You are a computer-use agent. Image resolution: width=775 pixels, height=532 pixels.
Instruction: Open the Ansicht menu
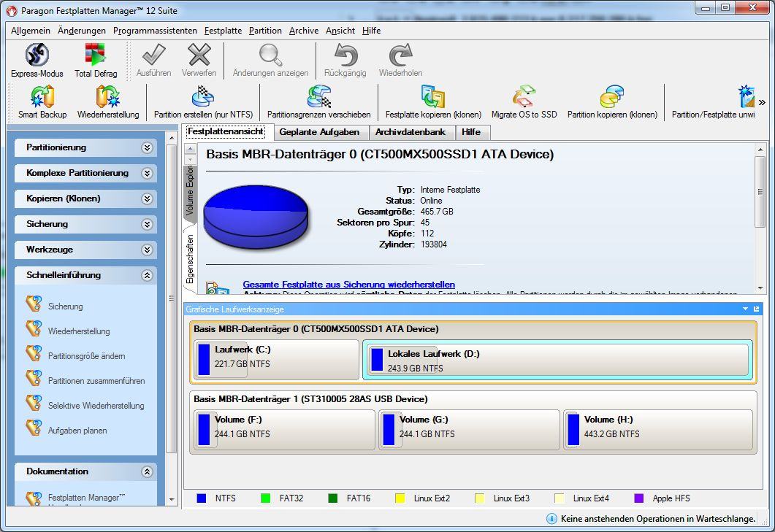(340, 31)
